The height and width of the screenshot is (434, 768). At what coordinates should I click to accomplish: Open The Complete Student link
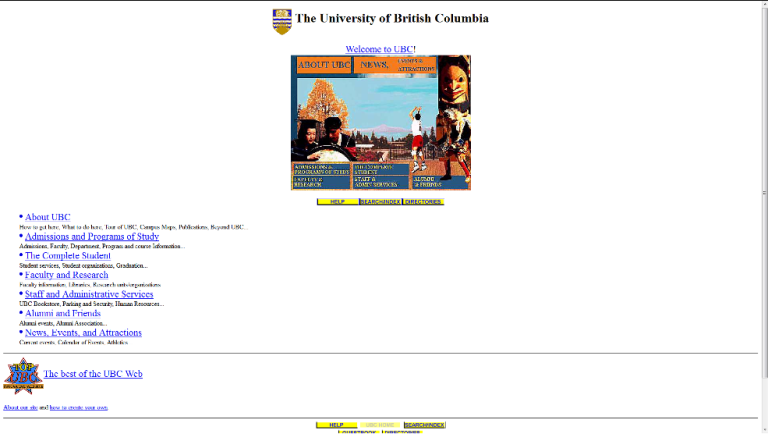point(68,256)
